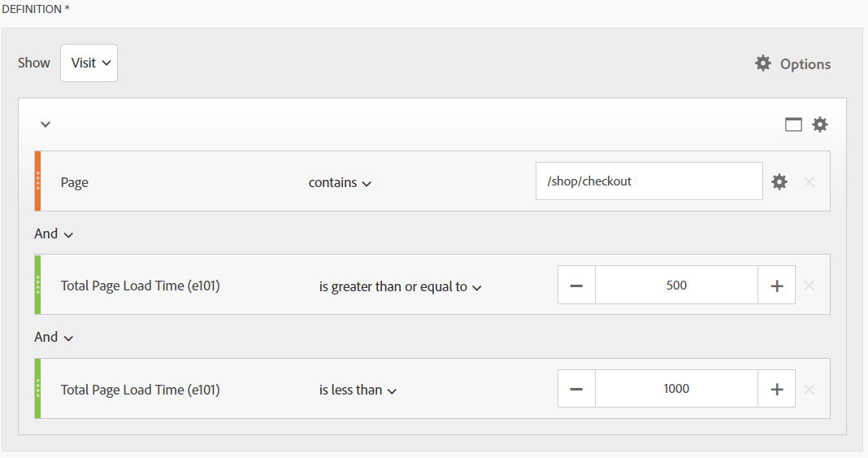
Task: Open the container settings gear icon
Action: (820, 124)
